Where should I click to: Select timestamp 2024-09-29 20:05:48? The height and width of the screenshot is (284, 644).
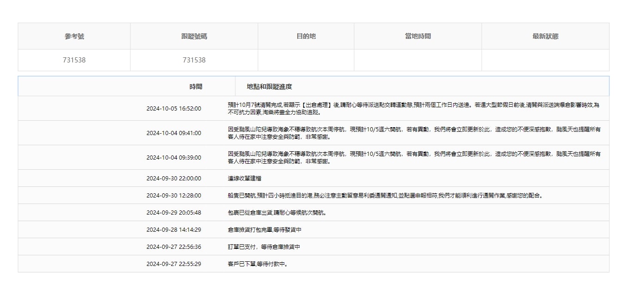click(174, 213)
